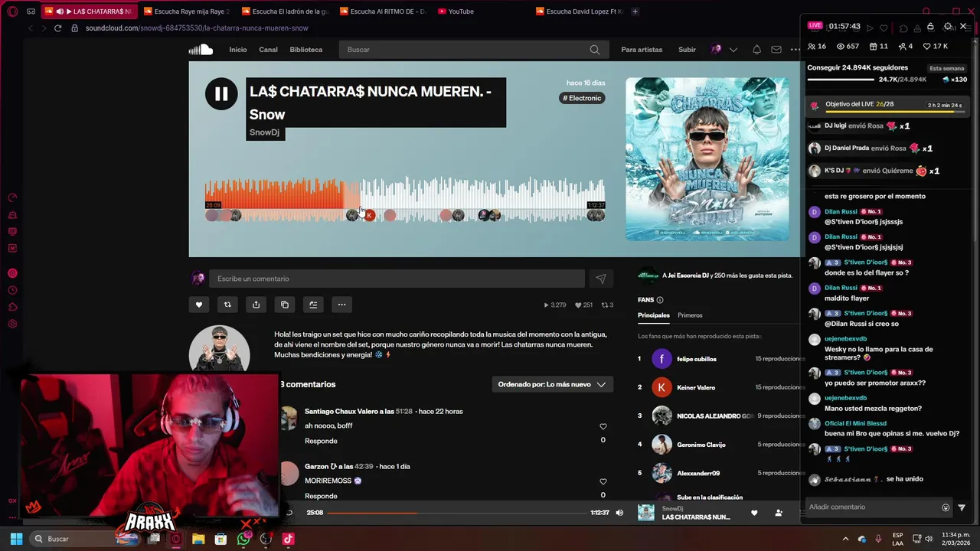
Task: Open the messages envelope icon
Action: (x=776, y=50)
